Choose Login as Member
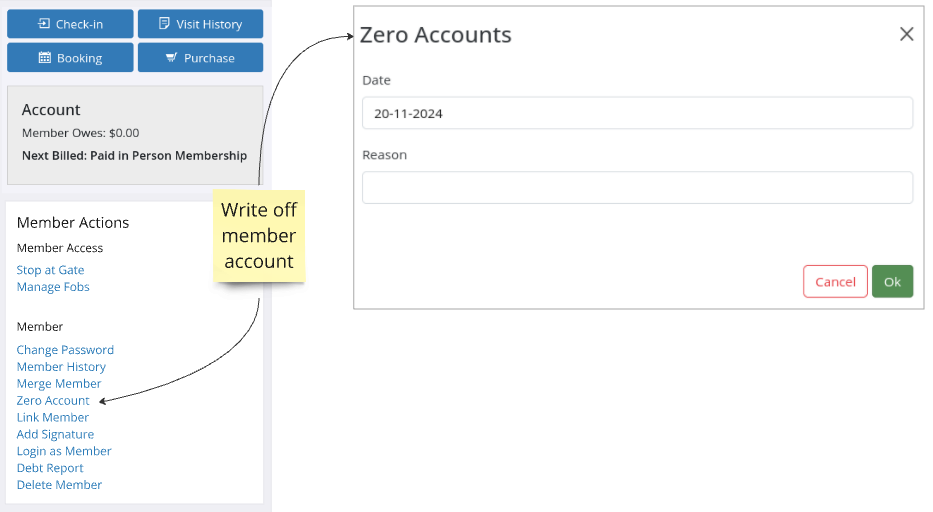933x512 pixels. (x=64, y=451)
